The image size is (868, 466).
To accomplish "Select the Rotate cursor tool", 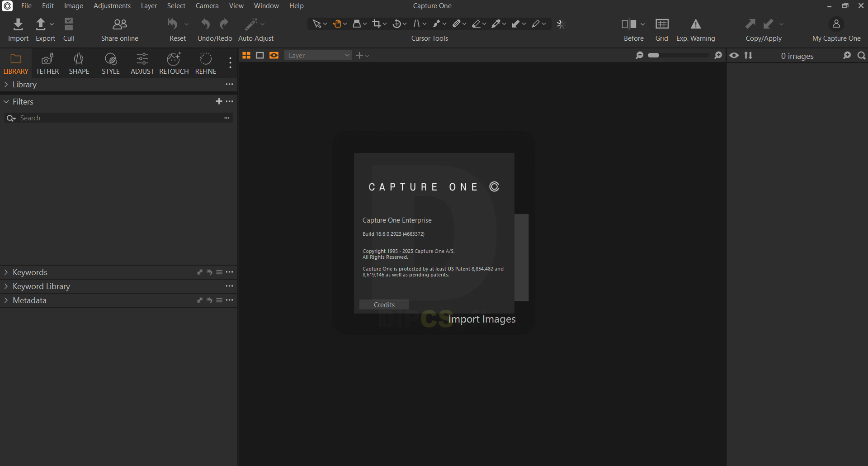I will (397, 24).
